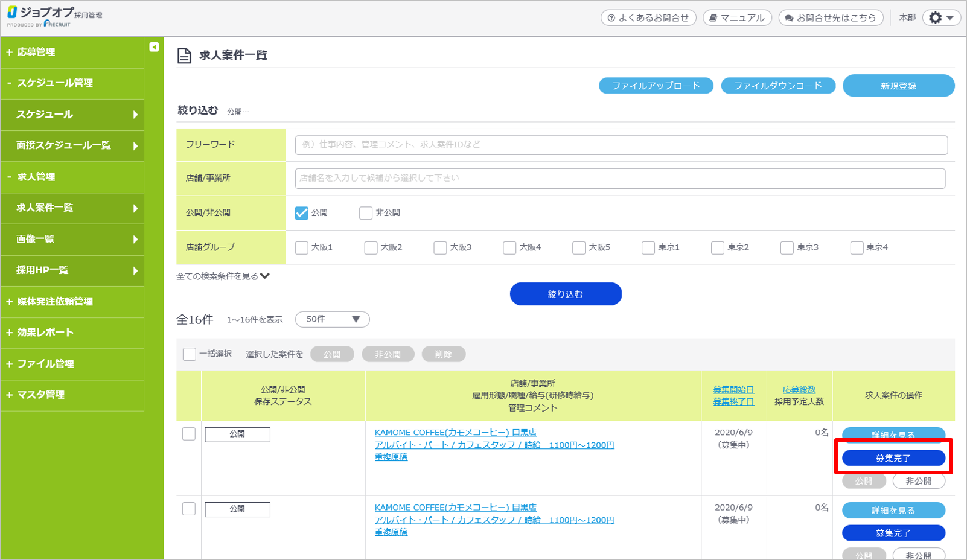Screen dimensions: 967x560
Task: Open the contact inquiry chat button
Action: (831, 18)
